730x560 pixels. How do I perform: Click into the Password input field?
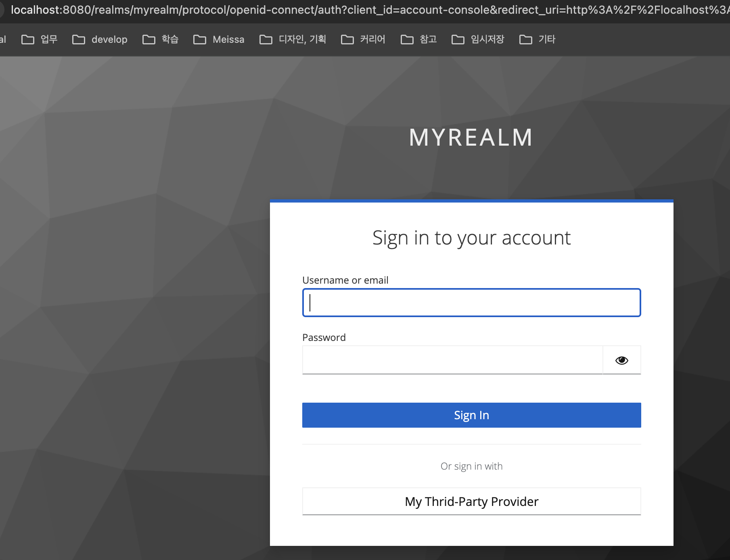452,360
